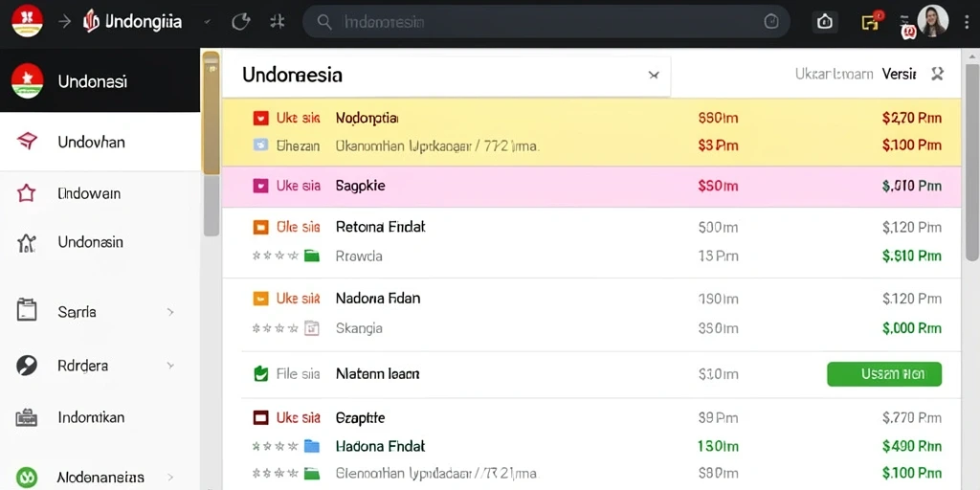
Task: Click the hash-style icon beside reload
Action: click(x=277, y=22)
